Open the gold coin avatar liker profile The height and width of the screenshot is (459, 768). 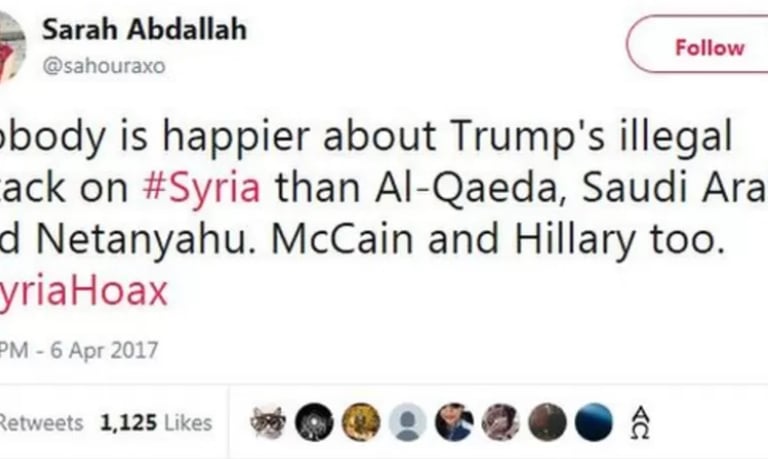361,422
